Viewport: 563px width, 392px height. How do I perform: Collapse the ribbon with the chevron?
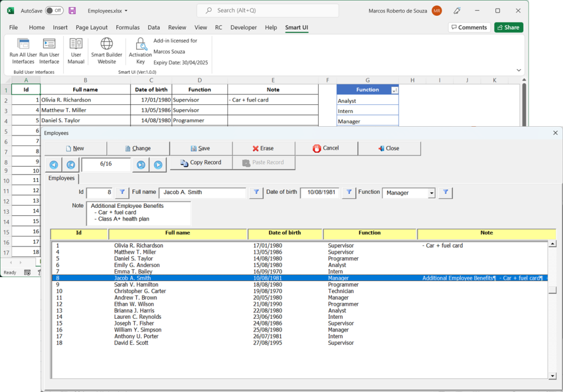point(519,69)
